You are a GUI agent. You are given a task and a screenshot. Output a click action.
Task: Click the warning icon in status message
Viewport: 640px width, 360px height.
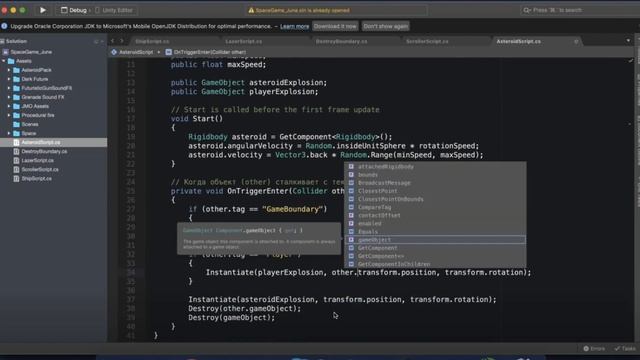pyautogui.click(x=251, y=11)
